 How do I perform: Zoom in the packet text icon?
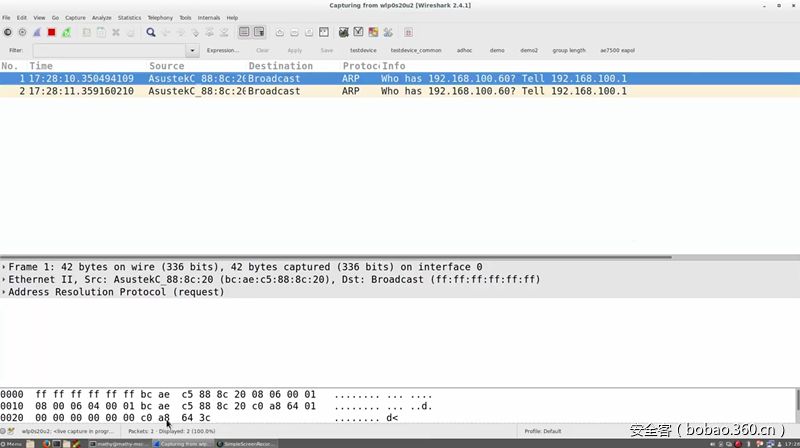point(280,32)
